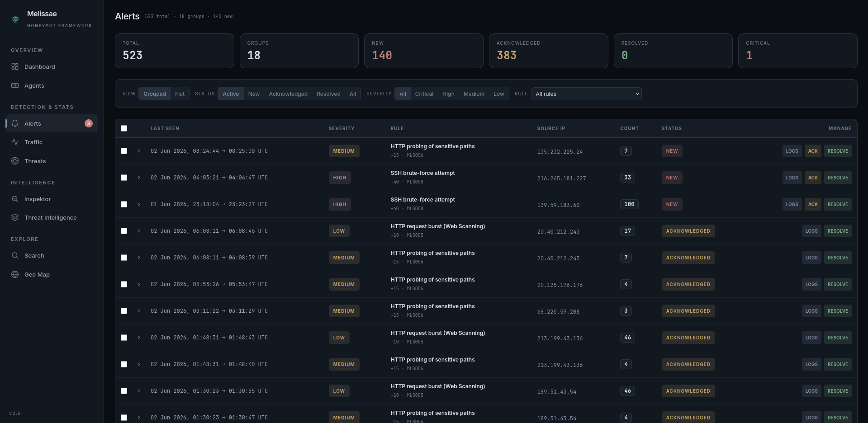Filter status by Resolved
This screenshot has height=423, width=868.
[x=328, y=94]
